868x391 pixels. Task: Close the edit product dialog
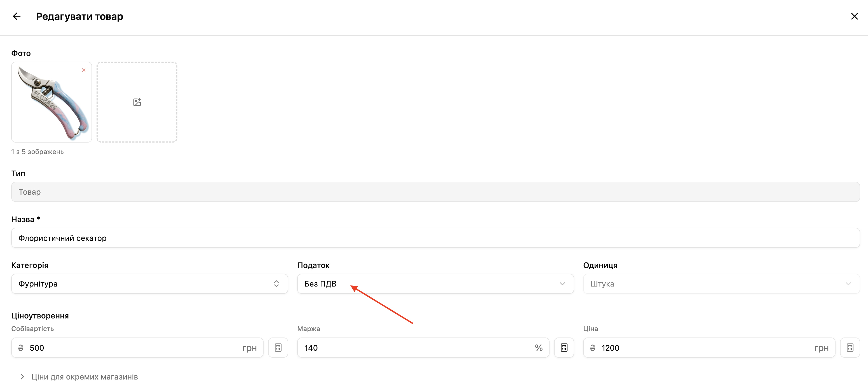tap(854, 16)
